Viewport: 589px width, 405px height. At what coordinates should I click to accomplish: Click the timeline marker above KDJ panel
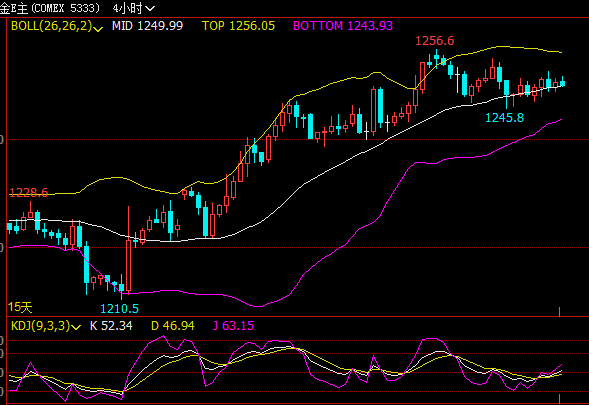tap(559, 311)
